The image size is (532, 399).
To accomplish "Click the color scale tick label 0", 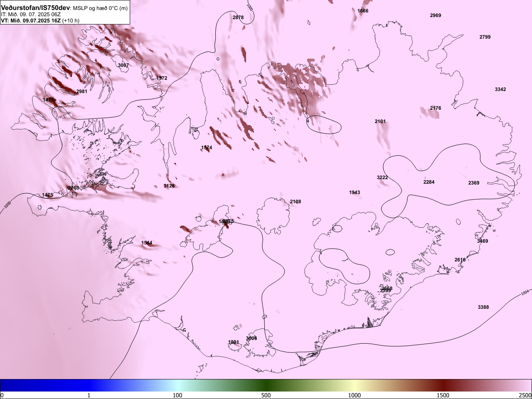I will [2, 395].
